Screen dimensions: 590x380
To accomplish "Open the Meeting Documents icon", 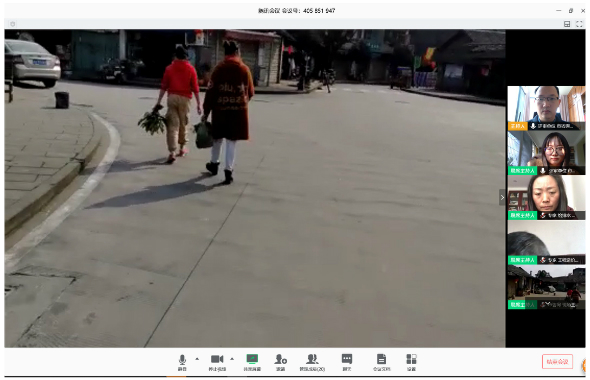I will 381,362.
